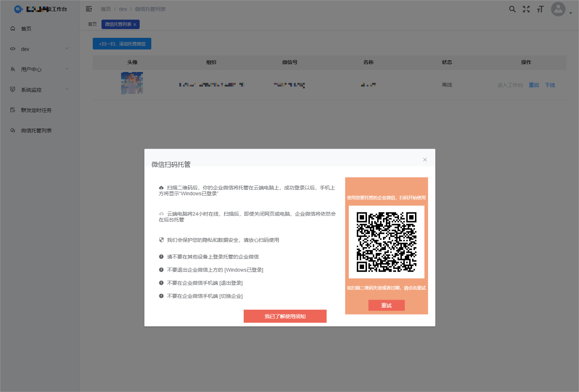Click the 操作 column header
This screenshot has height=392, width=579.
(526, 62)
